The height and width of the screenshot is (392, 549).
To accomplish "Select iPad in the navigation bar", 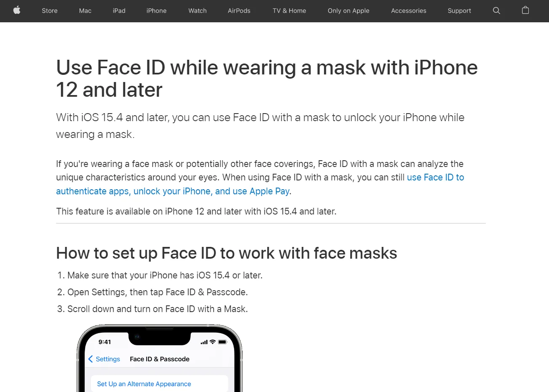I will pyautogui.click(x=119, y=11).
